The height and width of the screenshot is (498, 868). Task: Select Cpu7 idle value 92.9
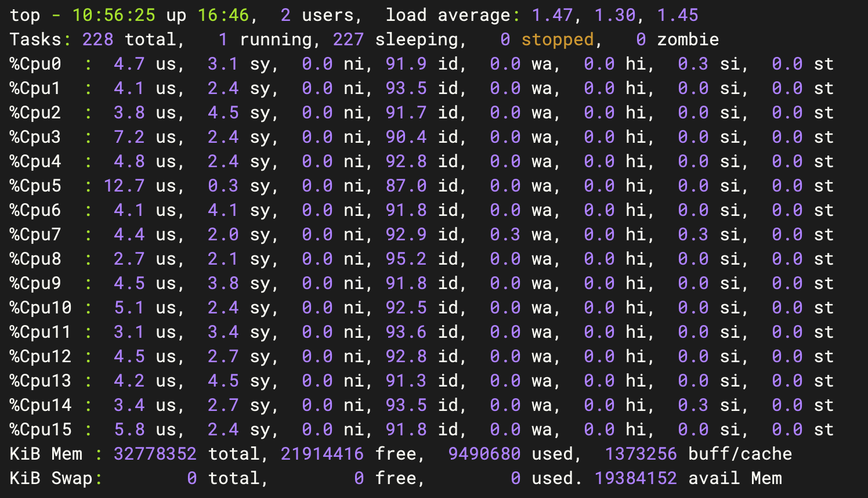click(x=406, y=234)
